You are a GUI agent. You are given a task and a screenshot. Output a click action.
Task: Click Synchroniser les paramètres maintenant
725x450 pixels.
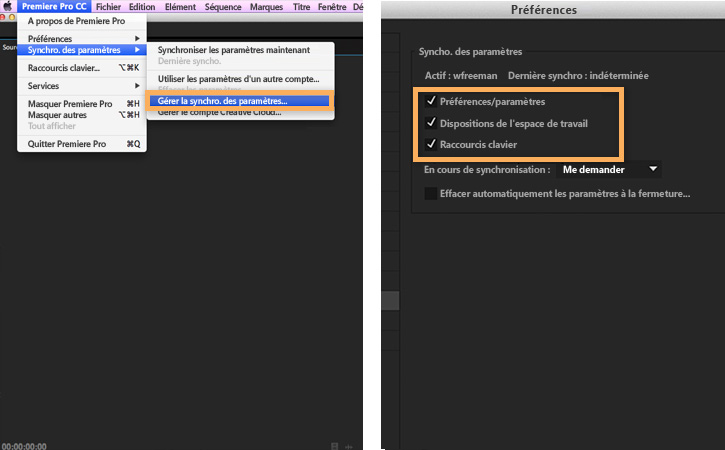click(x=240, y=49)
